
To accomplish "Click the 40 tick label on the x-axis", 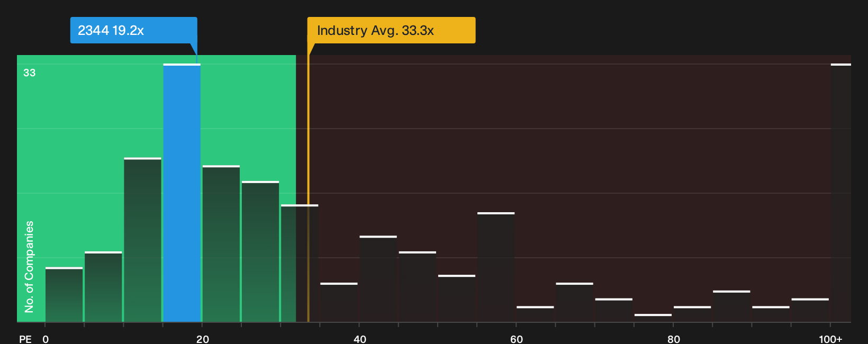I will [360, 339].
